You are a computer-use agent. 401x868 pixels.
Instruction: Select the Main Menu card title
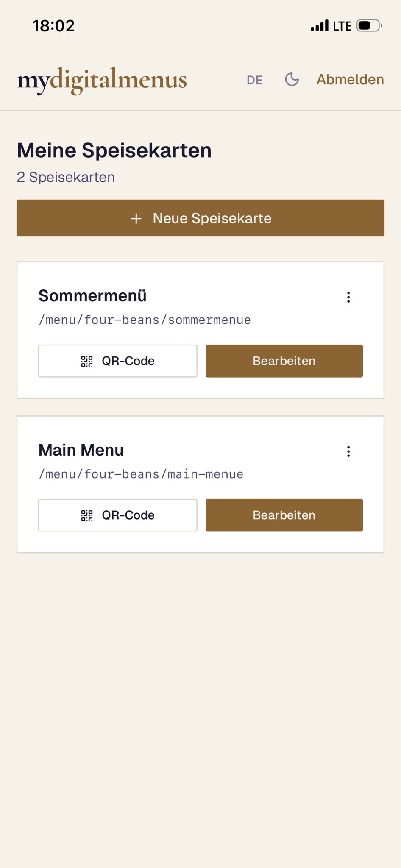pyautogui.click(x=81, y=450)
